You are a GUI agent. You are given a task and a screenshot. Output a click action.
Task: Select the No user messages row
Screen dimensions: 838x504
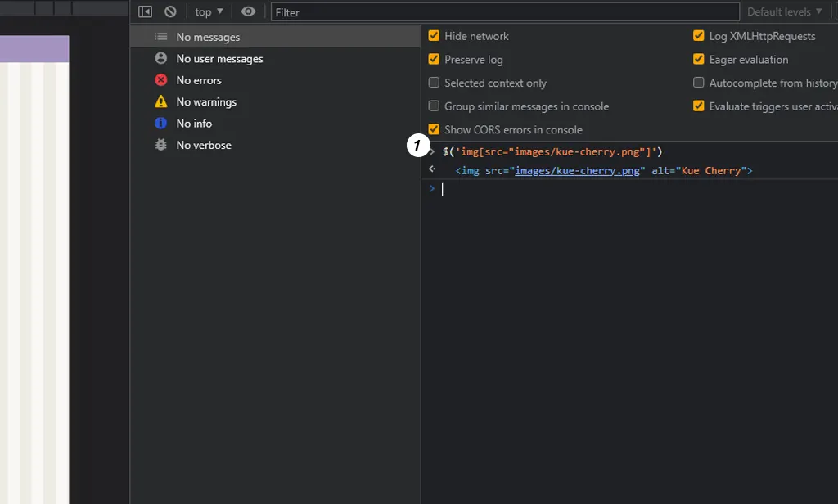coord(275,59)
